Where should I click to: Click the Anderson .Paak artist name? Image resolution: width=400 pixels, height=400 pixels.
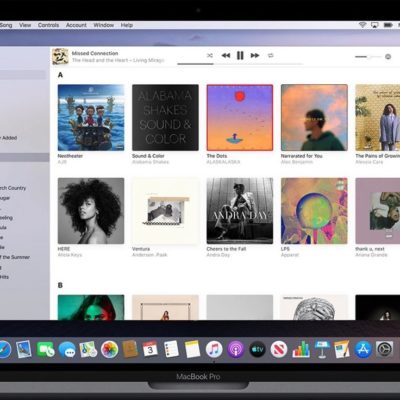tap(150, 255)
